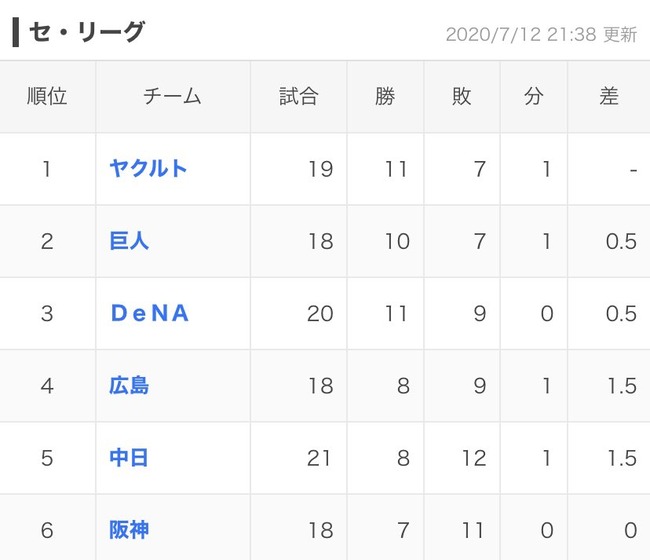Click the チーム column header
This screenshot has height=560, width=650.
click(173, 96)
